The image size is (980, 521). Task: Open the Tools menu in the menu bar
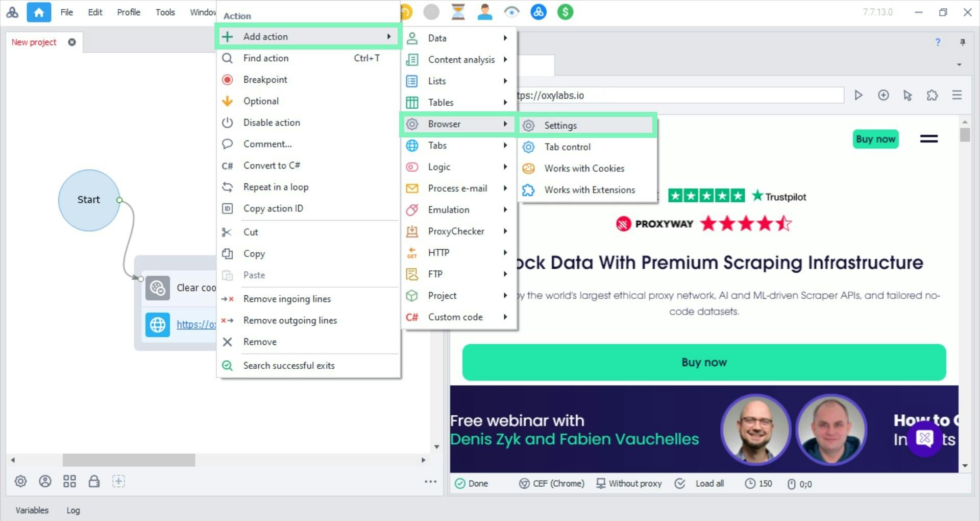[164, 12]
